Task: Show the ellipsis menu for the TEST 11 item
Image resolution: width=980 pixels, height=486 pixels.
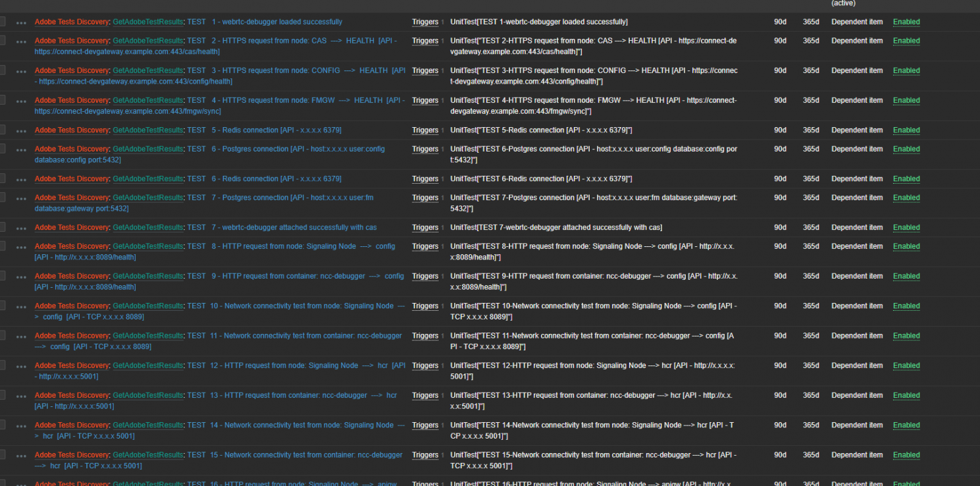Action: 21,336
